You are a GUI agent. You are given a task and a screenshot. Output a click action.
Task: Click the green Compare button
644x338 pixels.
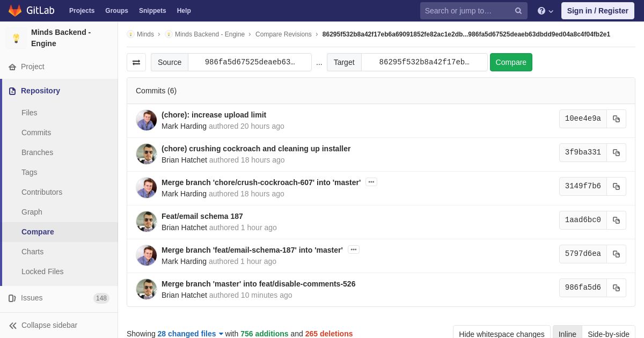[511, 62]
